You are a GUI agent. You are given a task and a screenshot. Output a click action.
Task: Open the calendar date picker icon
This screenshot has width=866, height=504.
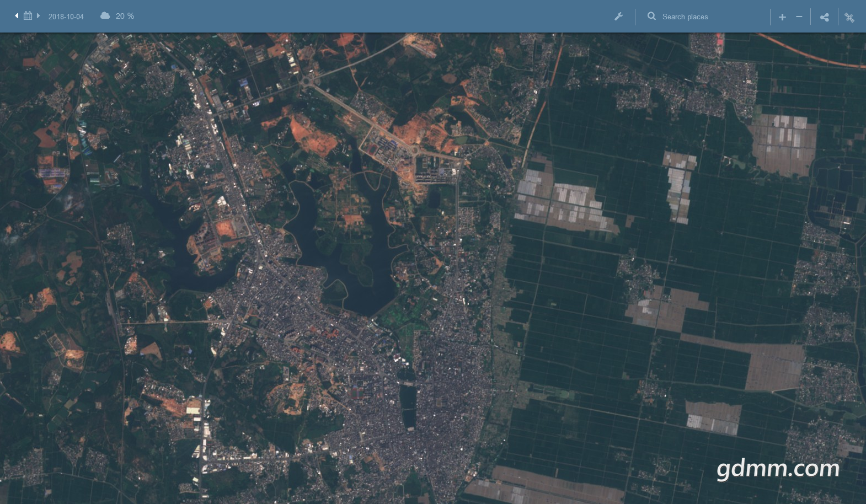click(x=28, y=16)
